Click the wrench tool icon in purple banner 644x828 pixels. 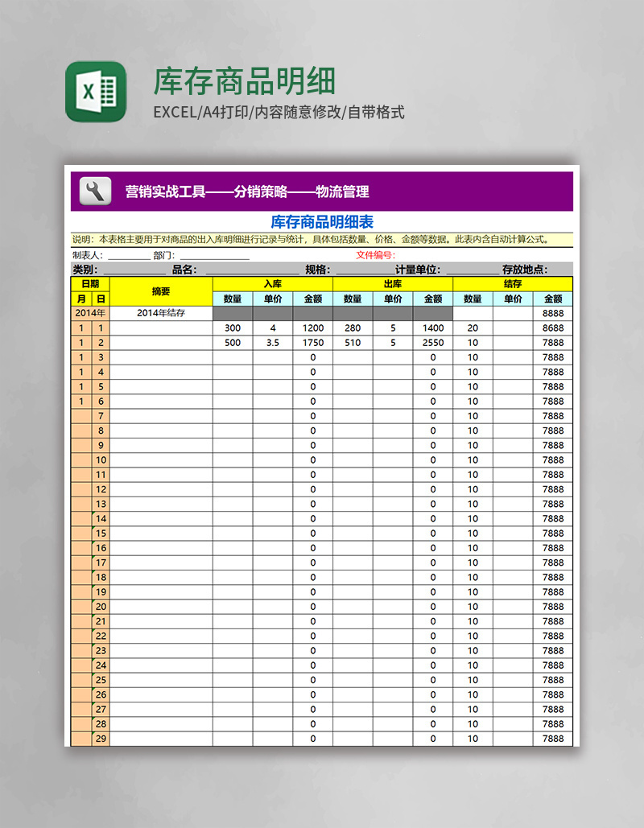tap(95, 191)
